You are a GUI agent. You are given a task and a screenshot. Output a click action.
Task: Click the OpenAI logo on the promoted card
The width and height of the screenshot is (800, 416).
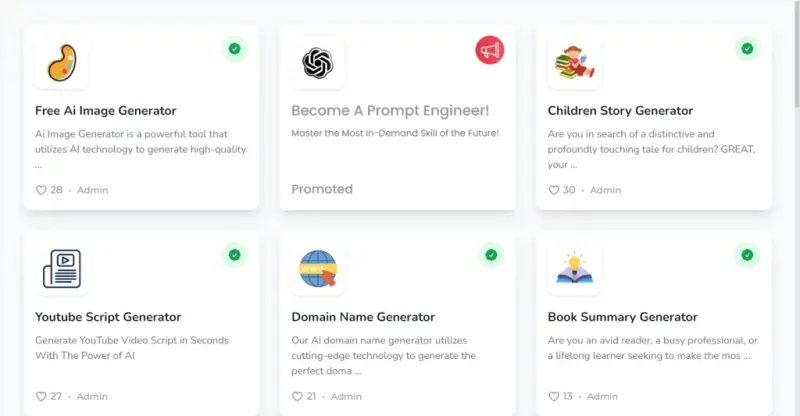point(318,63)
